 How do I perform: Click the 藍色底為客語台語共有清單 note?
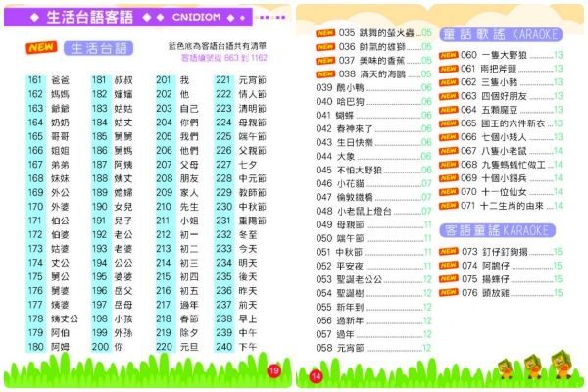tap(218, 46)
